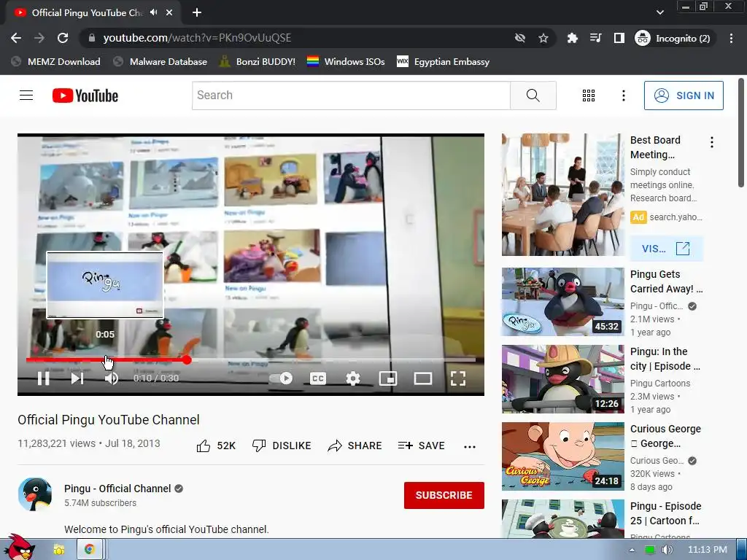Click the DISLIKE thumbs down button
The width and height of the screenshot is (747, 560).
tap(282, 446)
